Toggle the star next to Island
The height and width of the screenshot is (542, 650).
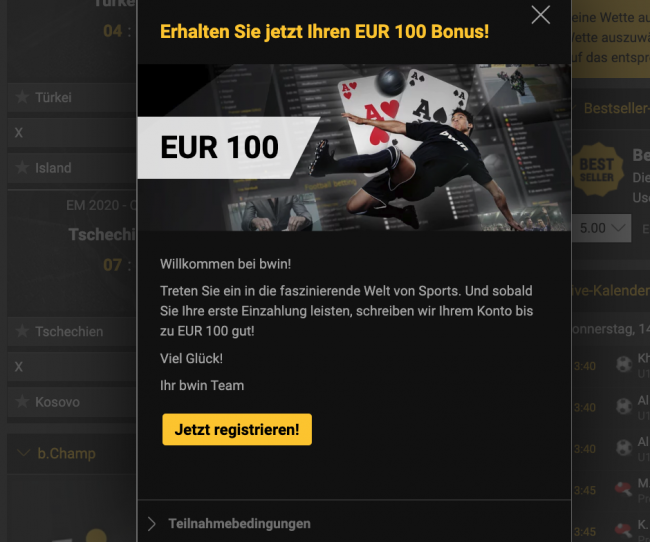pos(22,168)
